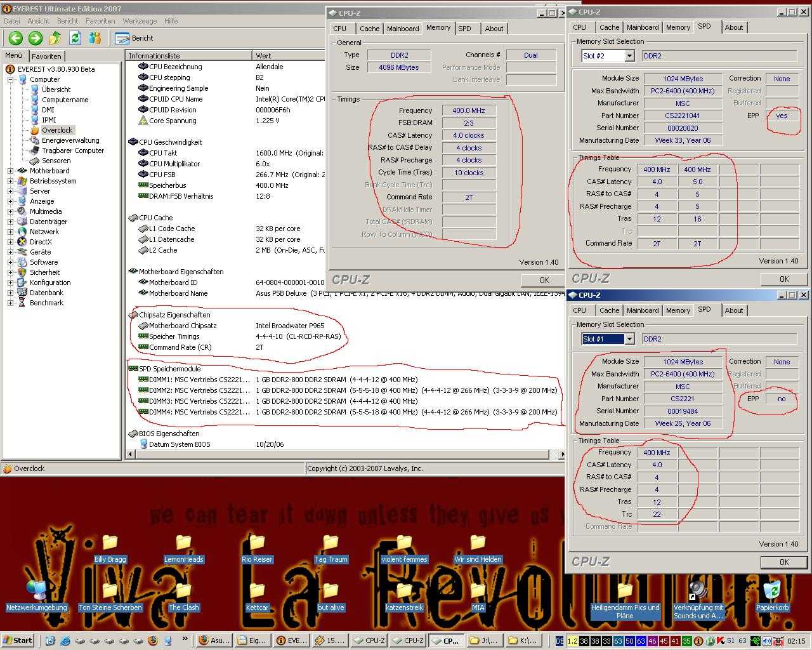Open Slot #2 memory slot dropdown
Viewport: 812px width, 650px height.
629,56
